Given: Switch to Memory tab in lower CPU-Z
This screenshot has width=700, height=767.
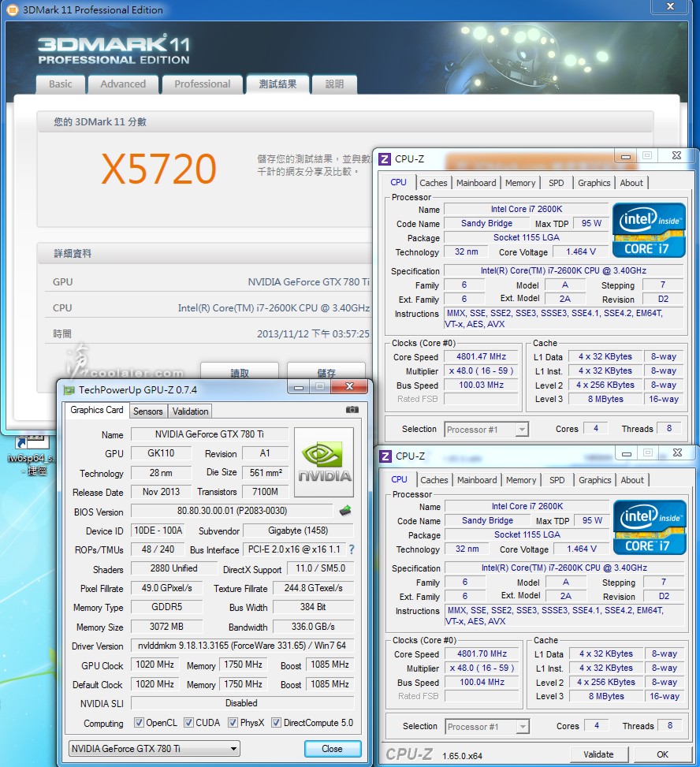Looking at the screenshot, I should (x=522, y=480).
